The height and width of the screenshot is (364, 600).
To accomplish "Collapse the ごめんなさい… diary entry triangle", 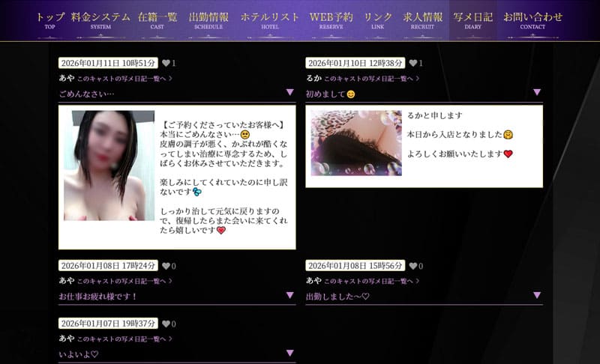I will click(x=290, y=92).
